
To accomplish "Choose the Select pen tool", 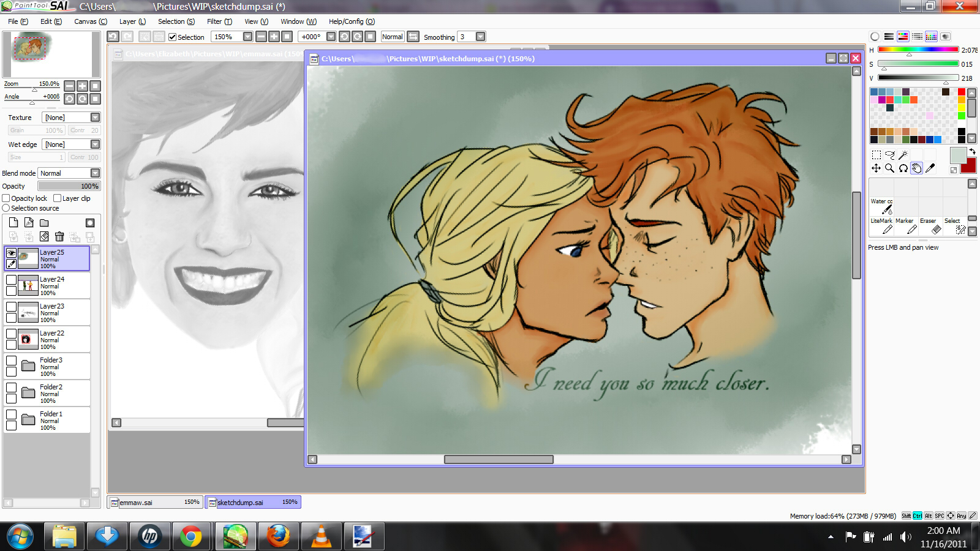I will coord(954,226).
